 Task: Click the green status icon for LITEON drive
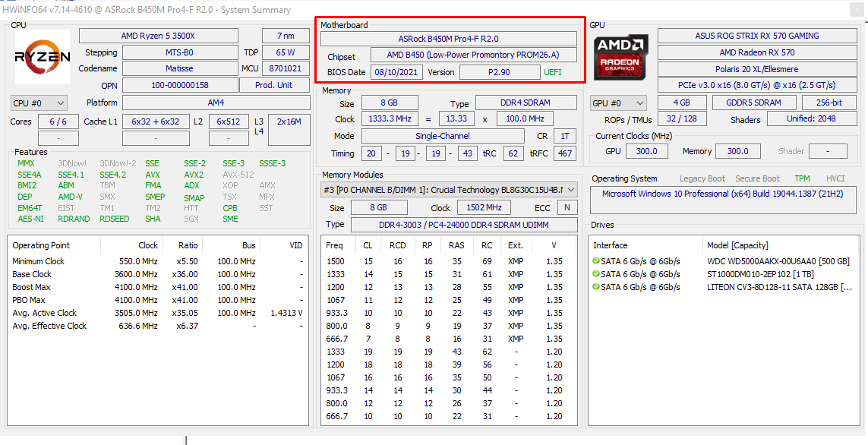pos(596,287)
